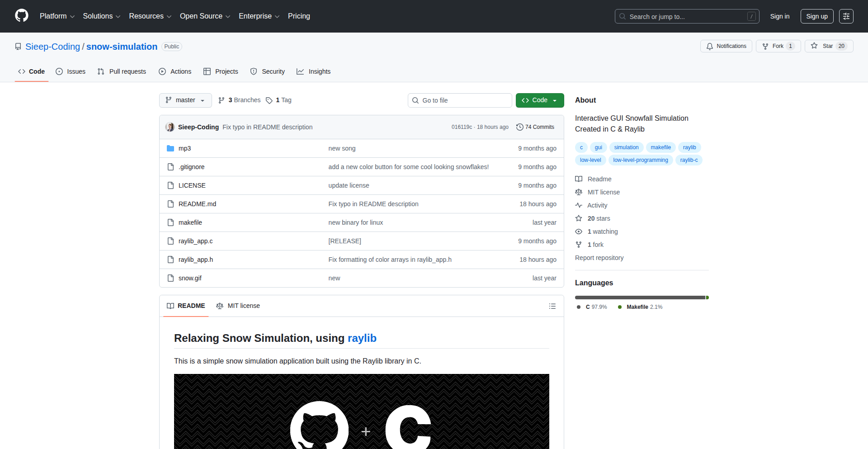The height and width of the screenshot is (449, 868).
Task: Click the commit history clock icon
Action: click(520, 127)
